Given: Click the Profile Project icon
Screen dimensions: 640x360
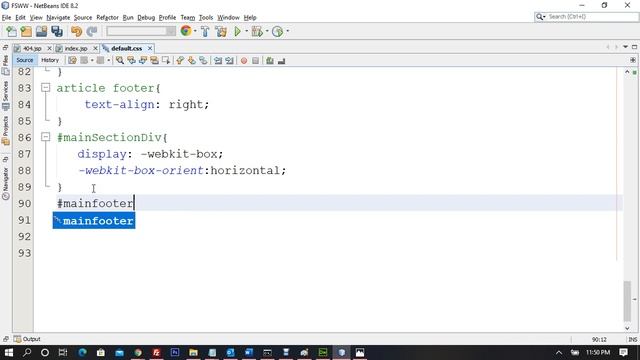Looking at the screenshot, I should pyautogui.click(x=278, y=31).
